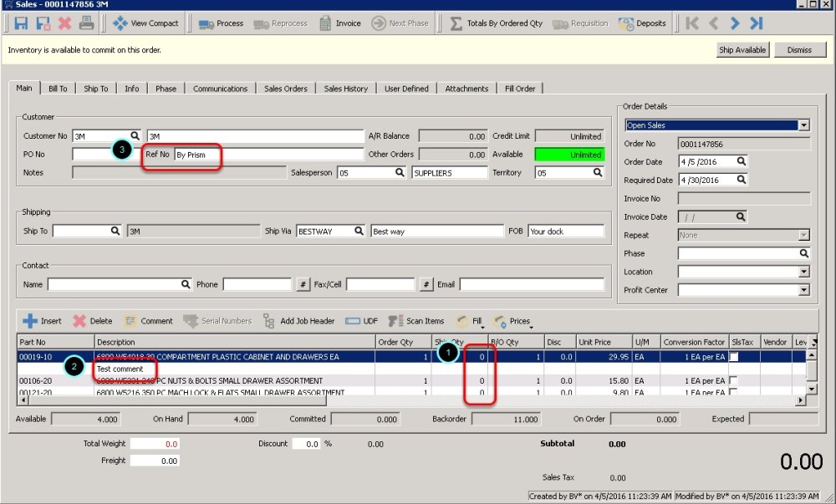Viewport: 836px width, 504px height.
Task: Go to the first record arrow
Action: pyautogui.click(x=692, y=23)
